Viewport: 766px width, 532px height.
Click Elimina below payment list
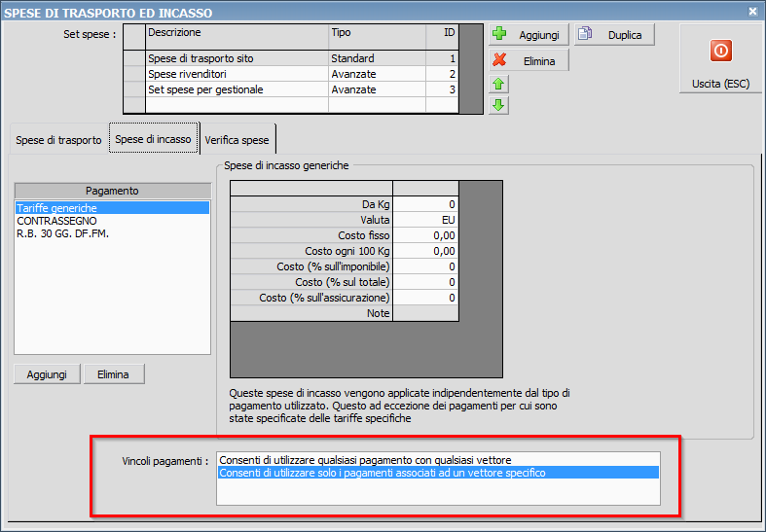click(113, 374)
